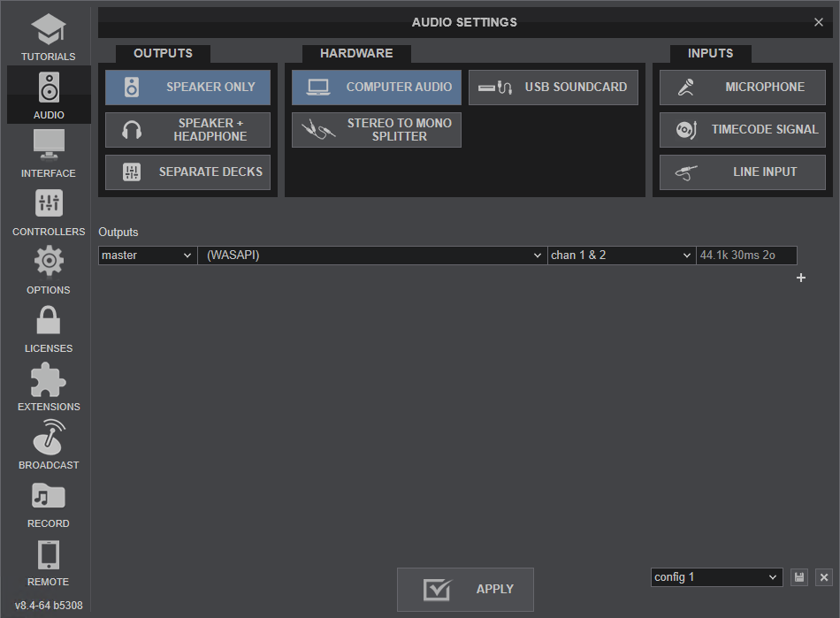Image resolution: width=840 pixels, height=618 pixels.
Task: Open the Record music folder icon
Action: [49, 495]
